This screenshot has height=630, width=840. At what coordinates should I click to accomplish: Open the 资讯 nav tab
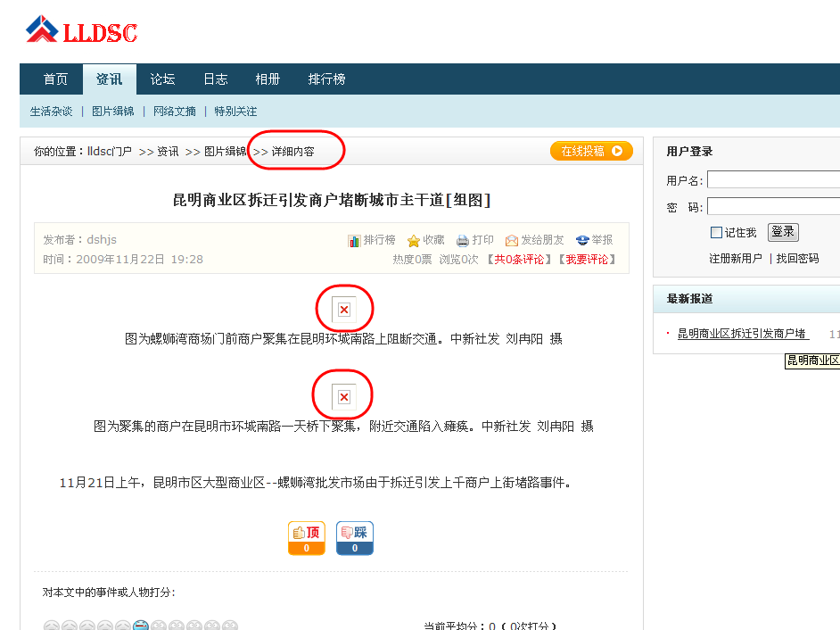tap(110, 79)
